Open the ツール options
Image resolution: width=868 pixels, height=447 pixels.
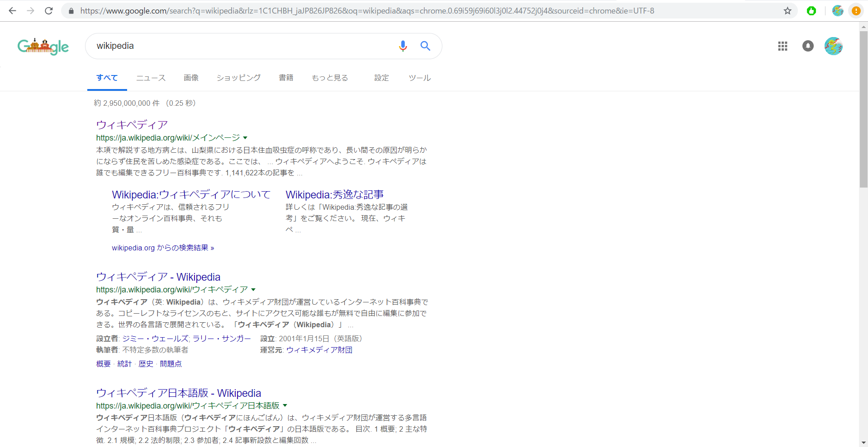[419, 78]
